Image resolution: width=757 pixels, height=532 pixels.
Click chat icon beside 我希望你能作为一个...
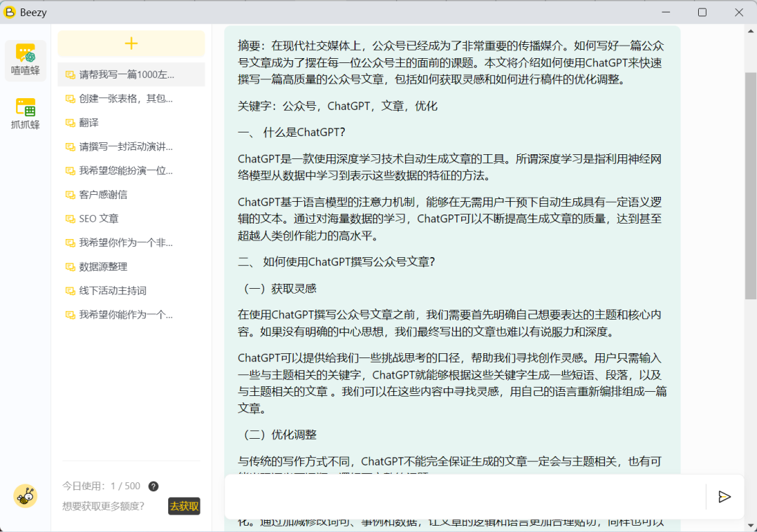pyautogui.click(x=70, y=315)
